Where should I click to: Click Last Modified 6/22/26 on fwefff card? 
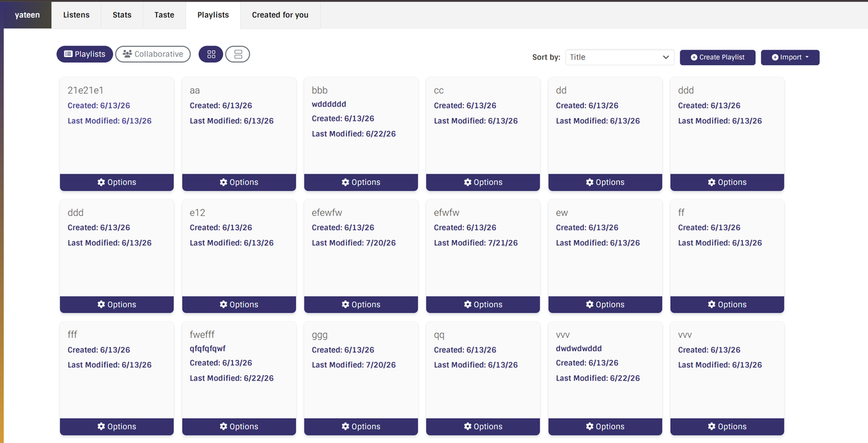[x=232, y=378]
